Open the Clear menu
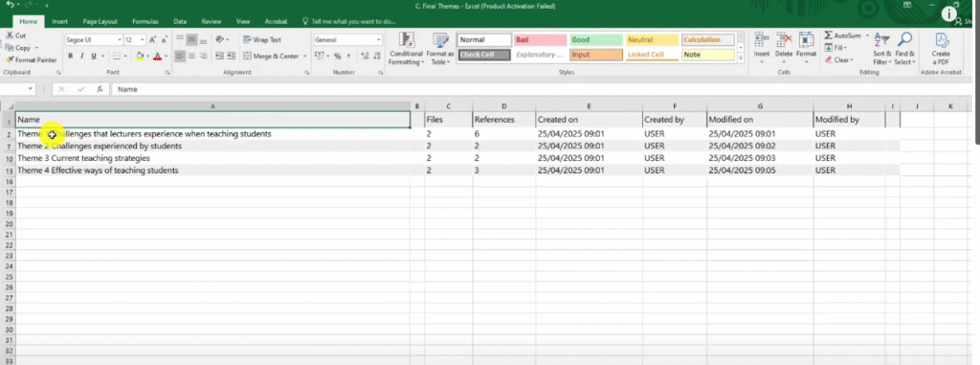Viewport: 980px width, 365px height. point(838,60)
